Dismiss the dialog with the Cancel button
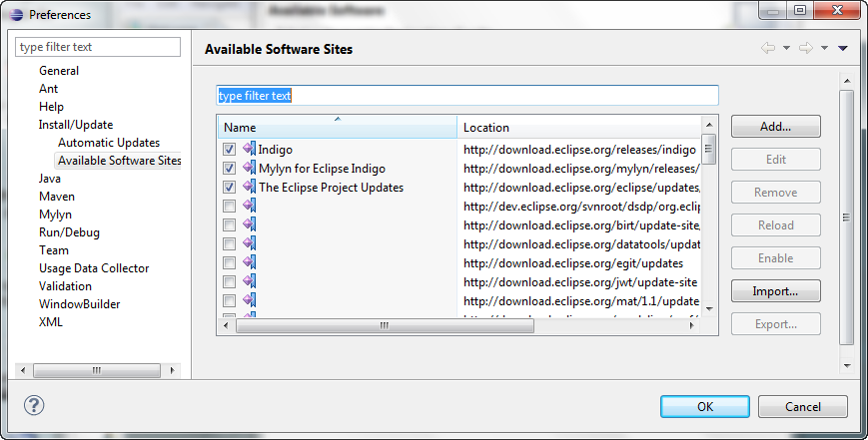The width and height of the screenshot is (868, 440). (x=803, y=407)
